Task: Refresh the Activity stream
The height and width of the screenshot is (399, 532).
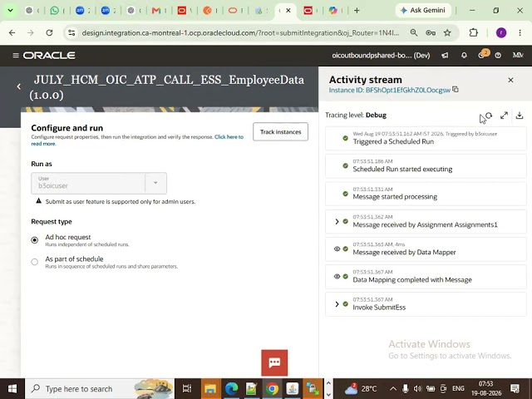Action: tap(489, 116)
